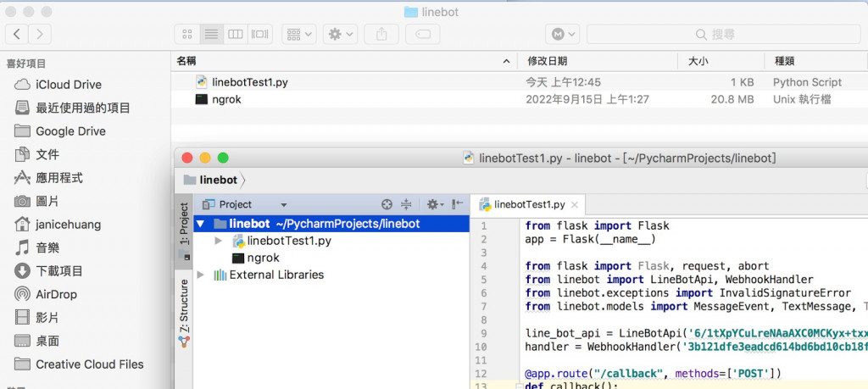Image resolution: width=868 pixels, height=389 pixels.
Task: Open Google Drive in Finder sidebar
Action: (x=59, y=131)
